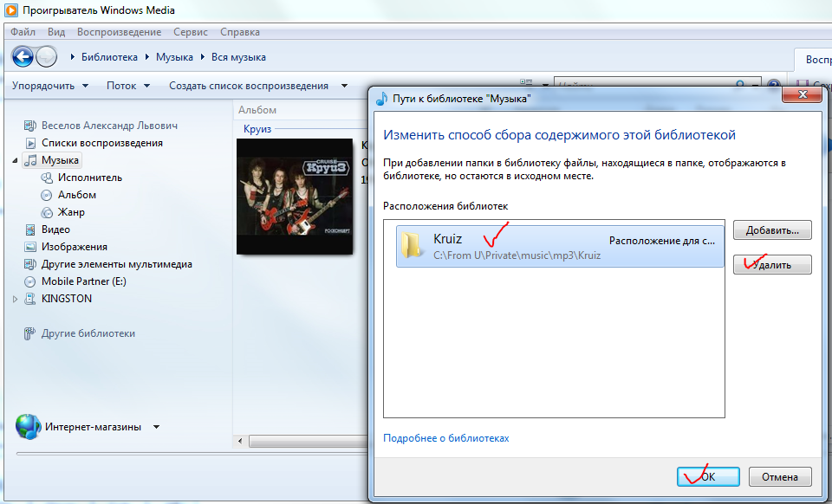The image size is (832, 504).
Task: Select Альбом in the navigation tree
Action: tap(77, 195)
